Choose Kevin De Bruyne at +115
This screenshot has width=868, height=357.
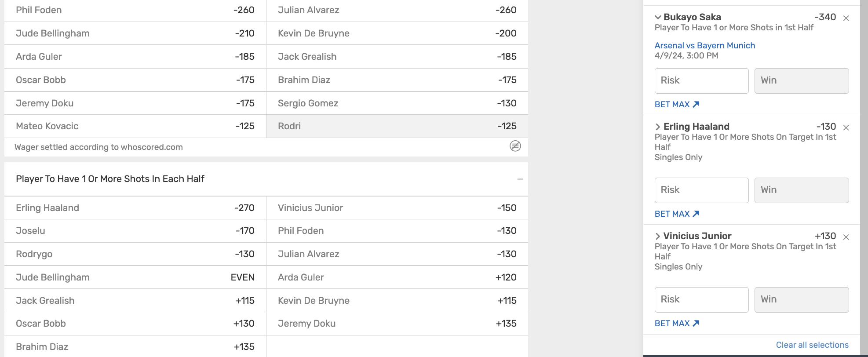click(x=397, y=301)
